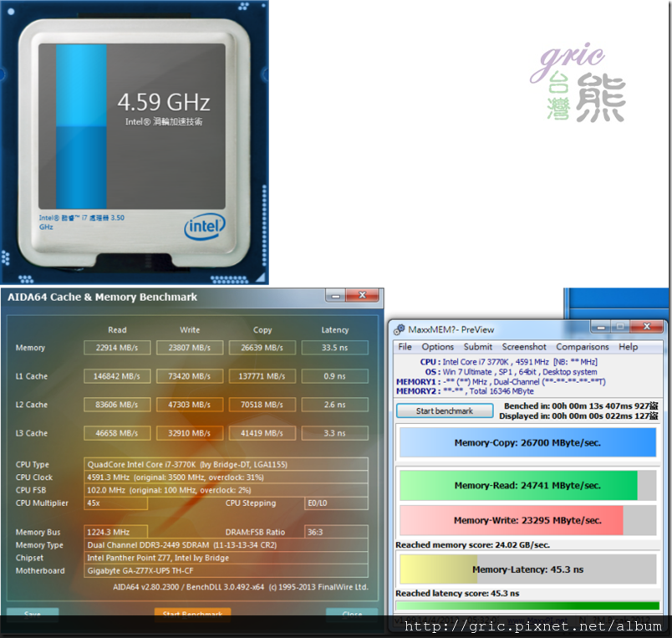Select the L1 Cache Read 146842 MB/s field
This screenshot has width=672, height=638.
[x=117, y=376]
